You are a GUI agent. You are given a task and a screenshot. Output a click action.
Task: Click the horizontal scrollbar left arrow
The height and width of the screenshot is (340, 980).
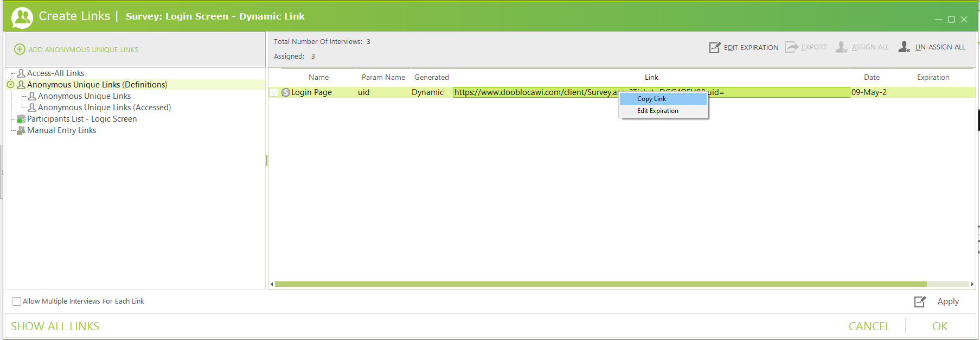[272, 284]
